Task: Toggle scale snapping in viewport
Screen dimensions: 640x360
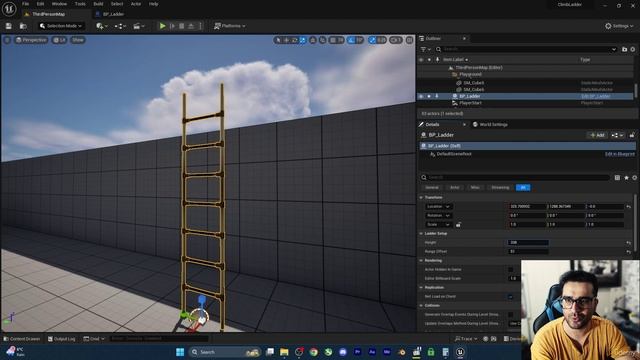Action: click(372, 40)
